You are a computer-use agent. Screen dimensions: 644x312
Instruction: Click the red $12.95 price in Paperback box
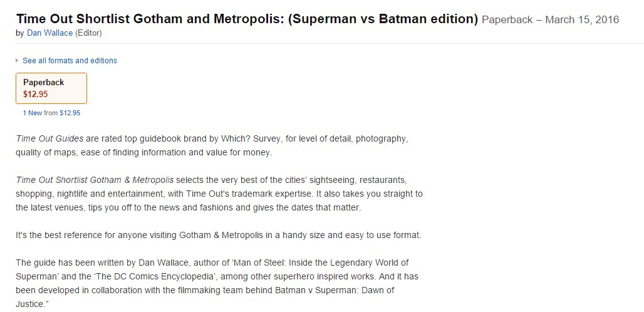pyautogui.click(x=35, y=95)
